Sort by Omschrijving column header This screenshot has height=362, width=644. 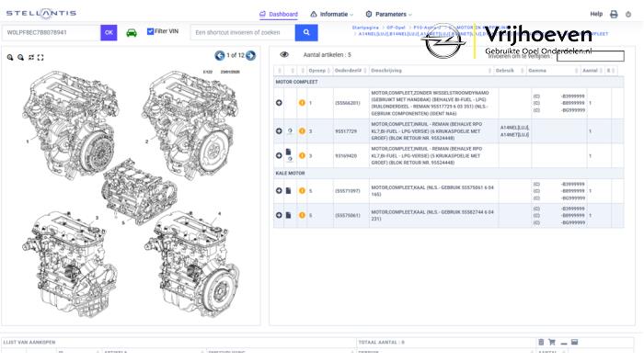click(431, 71)
